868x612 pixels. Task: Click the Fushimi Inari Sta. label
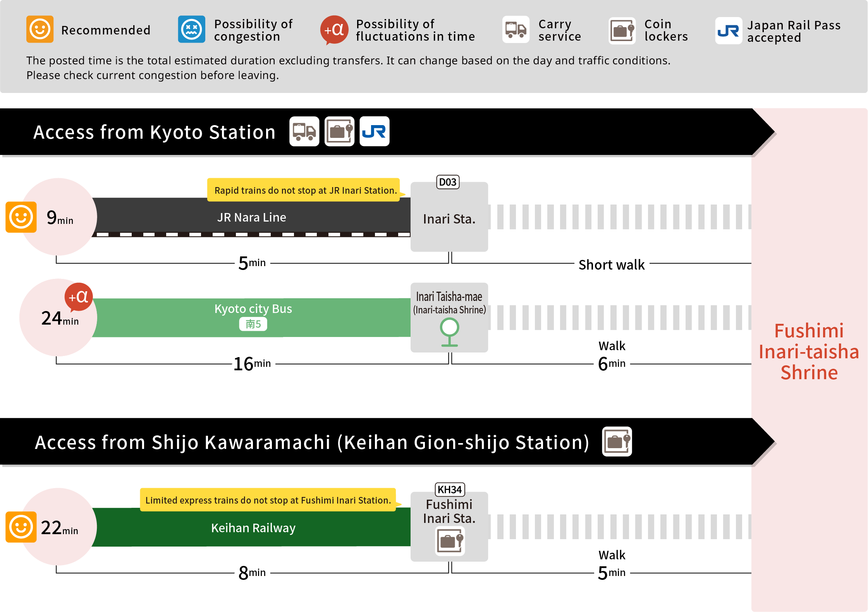point(449,511)
